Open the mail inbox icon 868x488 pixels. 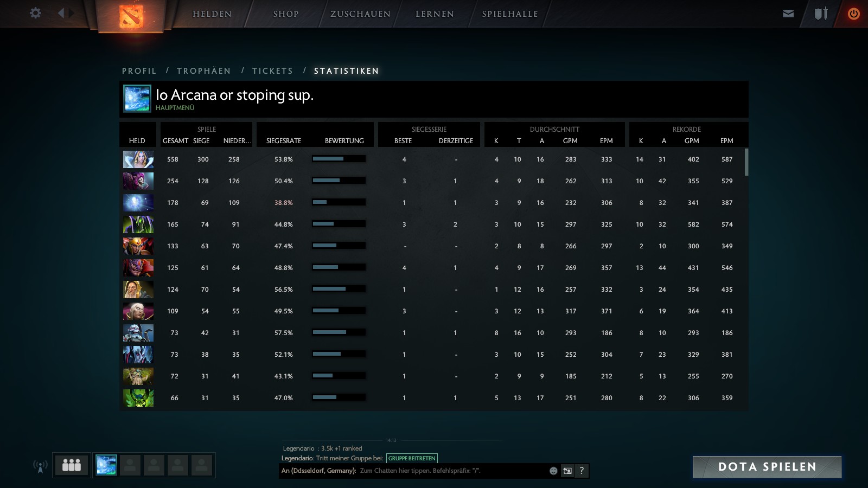pyautogui.click(x=788, y=14)
